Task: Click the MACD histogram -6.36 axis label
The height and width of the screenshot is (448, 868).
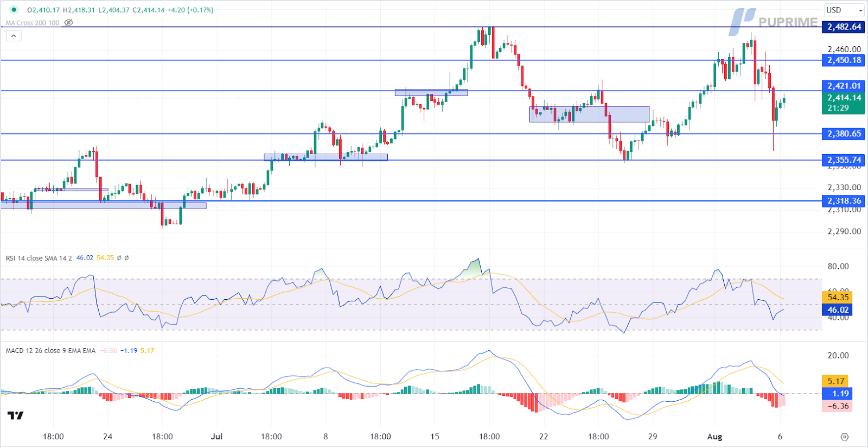Action: click(838, 406)
